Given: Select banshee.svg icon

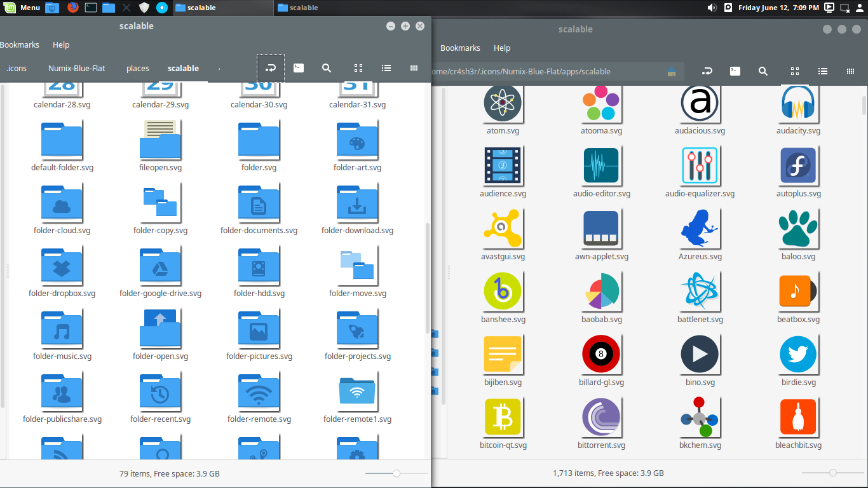Looking at the screenshot, I should 503,292.
